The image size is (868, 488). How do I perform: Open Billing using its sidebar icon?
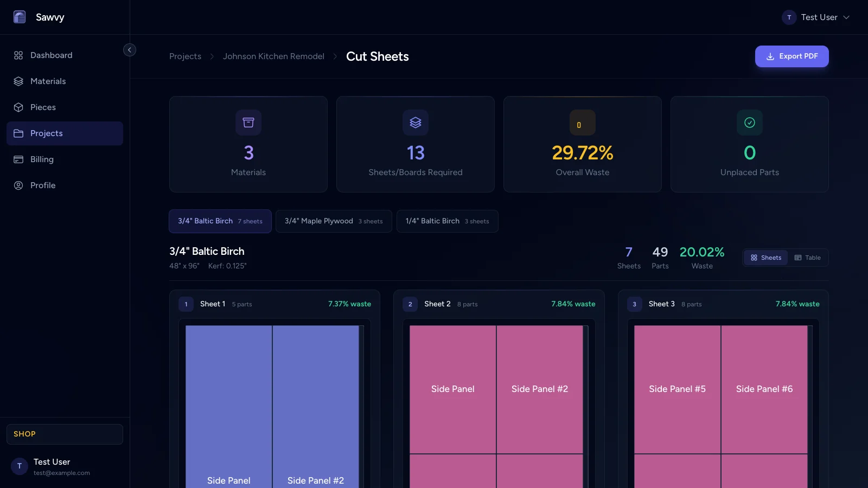(x=18, y=159)
